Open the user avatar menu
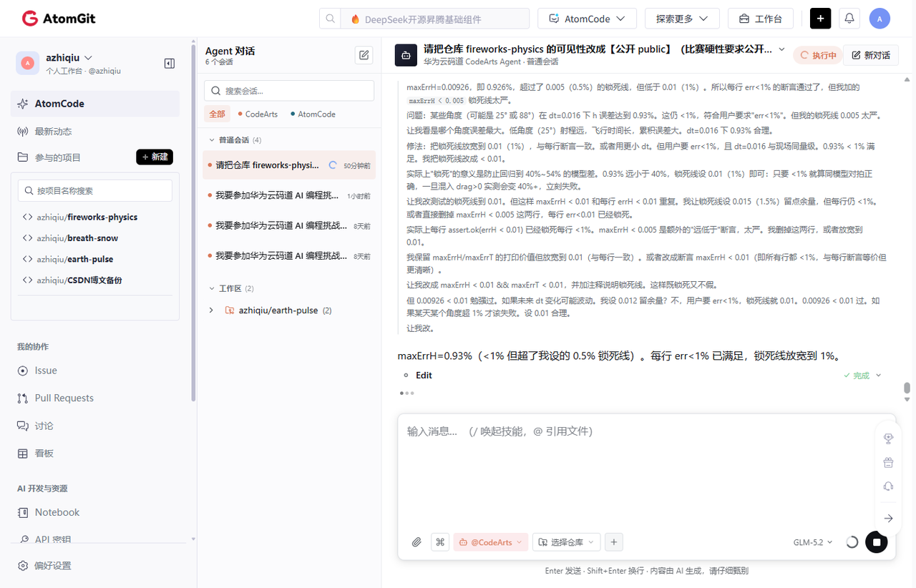Screen dimensions: 916x588 tap(880, 19)
